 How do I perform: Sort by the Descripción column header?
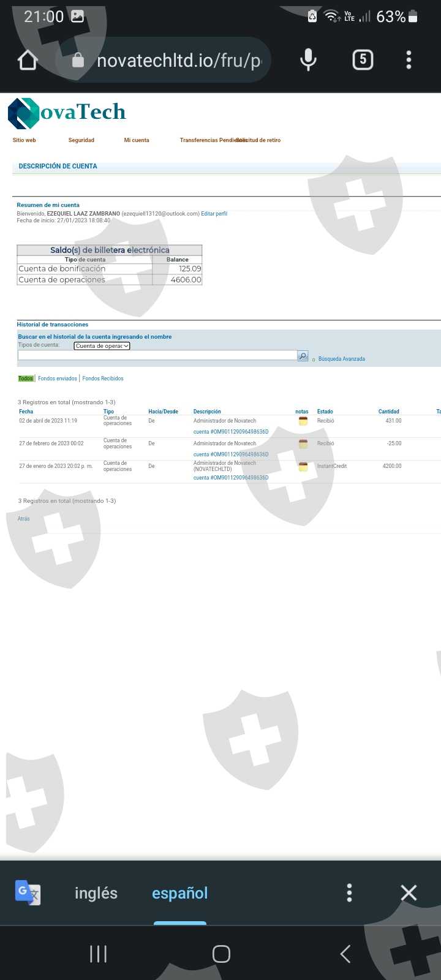(207, 412)
